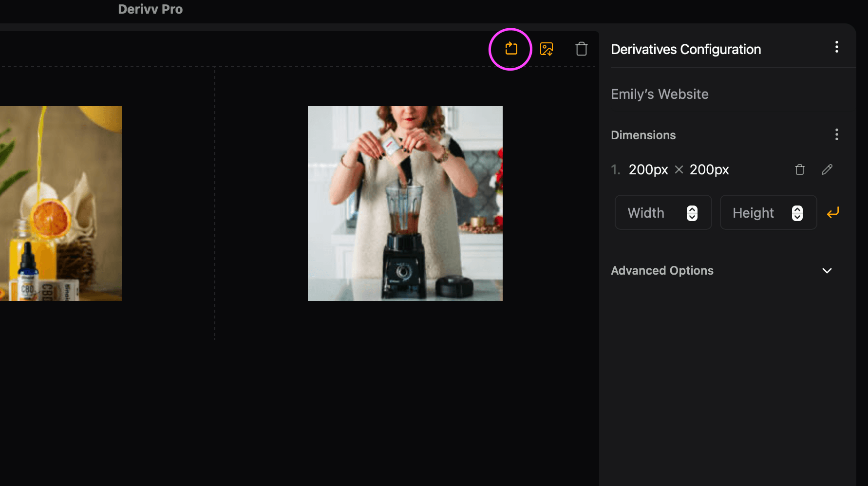The height and width of the screenshot is (486, 868).
Task: Click the Derivv Pro title
Action: [150, 9]
